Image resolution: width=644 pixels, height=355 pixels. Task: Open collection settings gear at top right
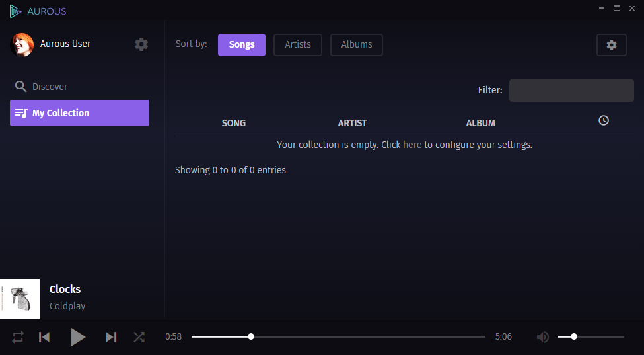pyautogui.click(x=611, y=45)
